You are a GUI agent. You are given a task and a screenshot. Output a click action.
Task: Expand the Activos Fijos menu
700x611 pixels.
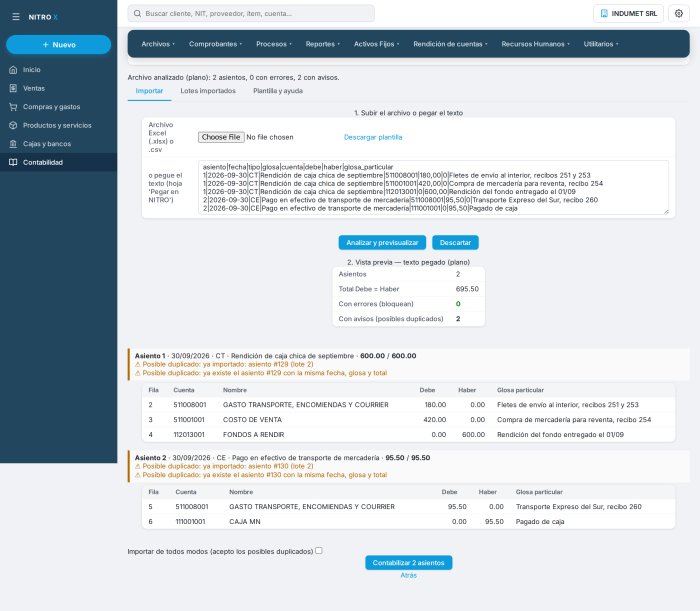376,44
